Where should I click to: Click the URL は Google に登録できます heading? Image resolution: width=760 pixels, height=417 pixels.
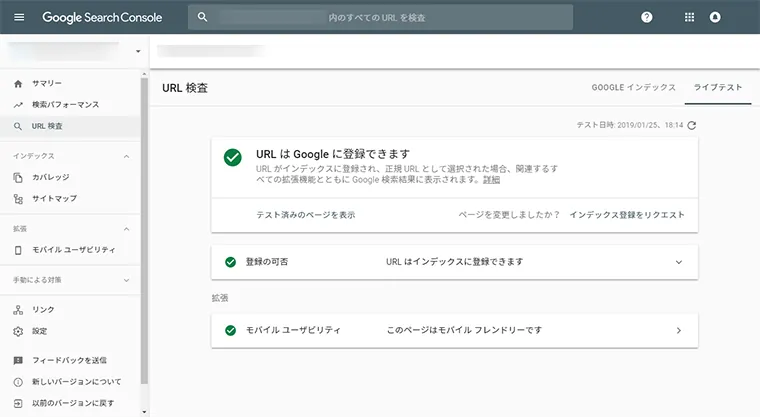[333, 154]
